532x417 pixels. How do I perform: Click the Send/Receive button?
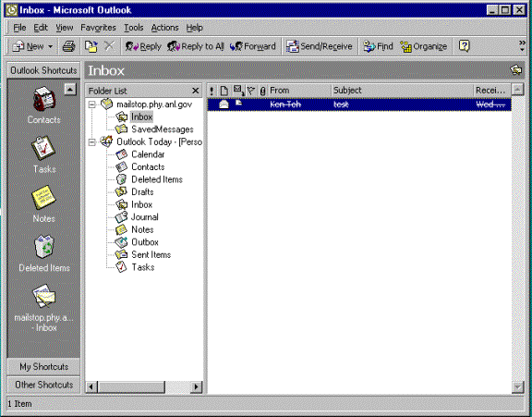(319, 46)
